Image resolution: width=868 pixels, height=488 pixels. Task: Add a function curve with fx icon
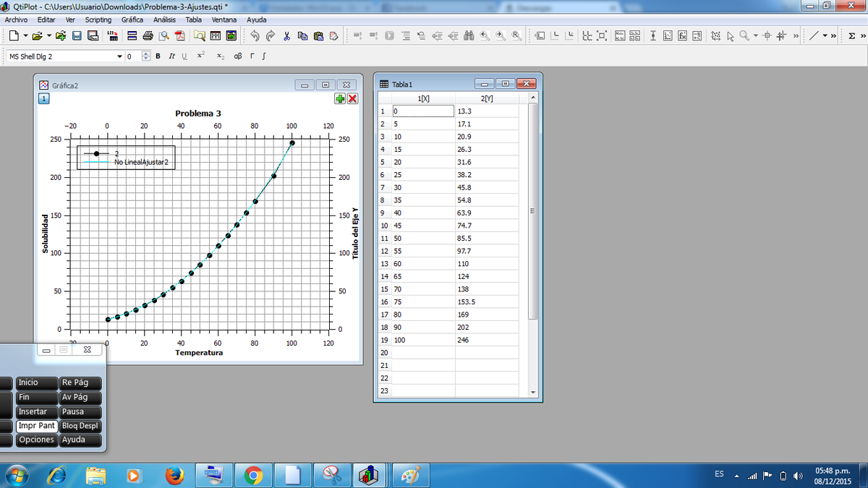click(682, 35)
